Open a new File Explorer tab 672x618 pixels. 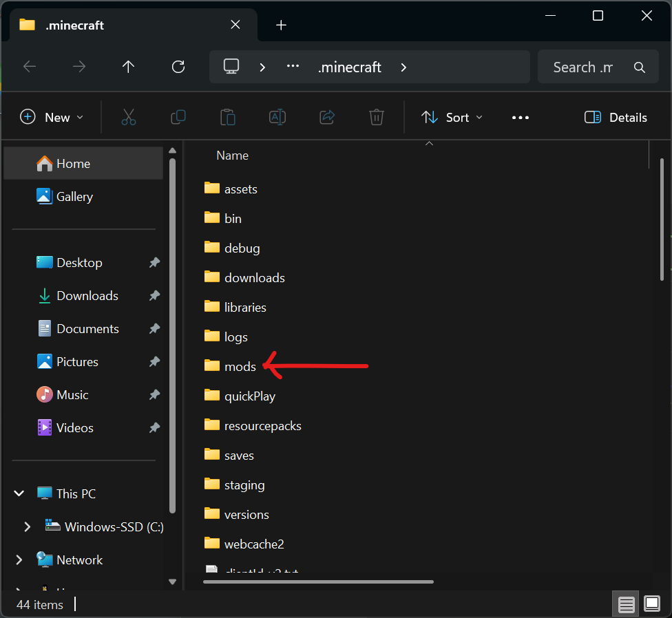pos(281,25)
